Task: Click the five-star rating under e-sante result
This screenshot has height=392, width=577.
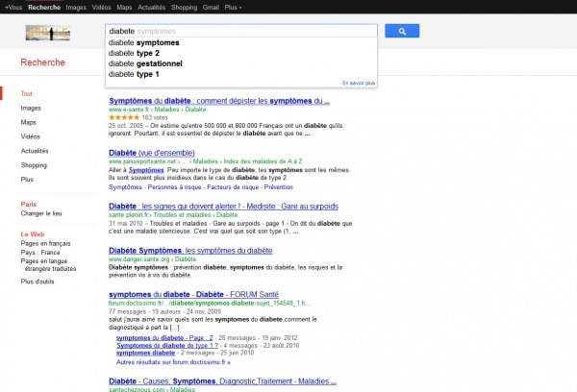Action: [124, 117]
